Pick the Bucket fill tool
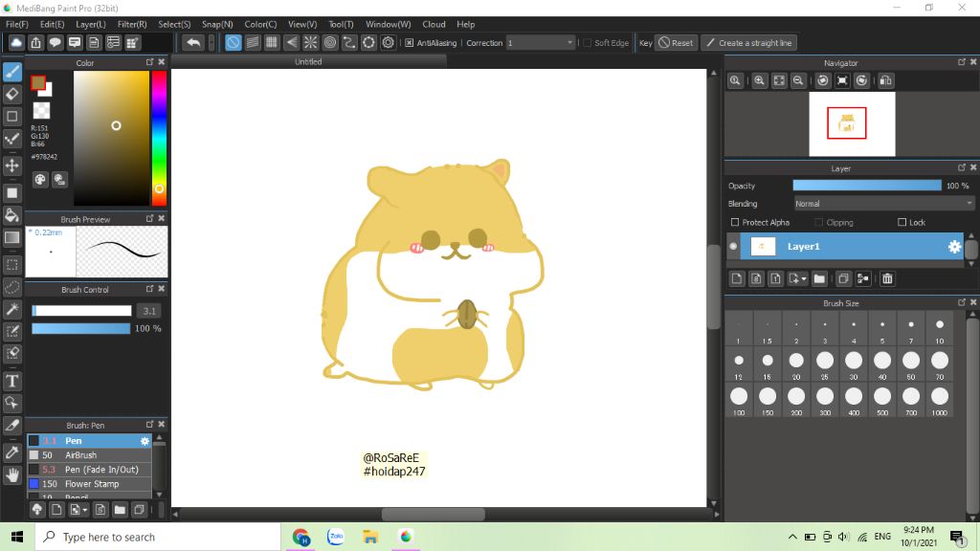This screenshot has height=551, width=980. point(12,215)
